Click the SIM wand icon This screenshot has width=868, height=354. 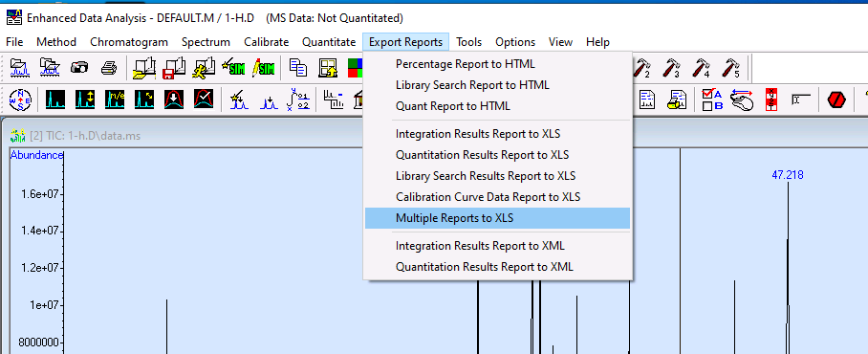pos(233,68)
